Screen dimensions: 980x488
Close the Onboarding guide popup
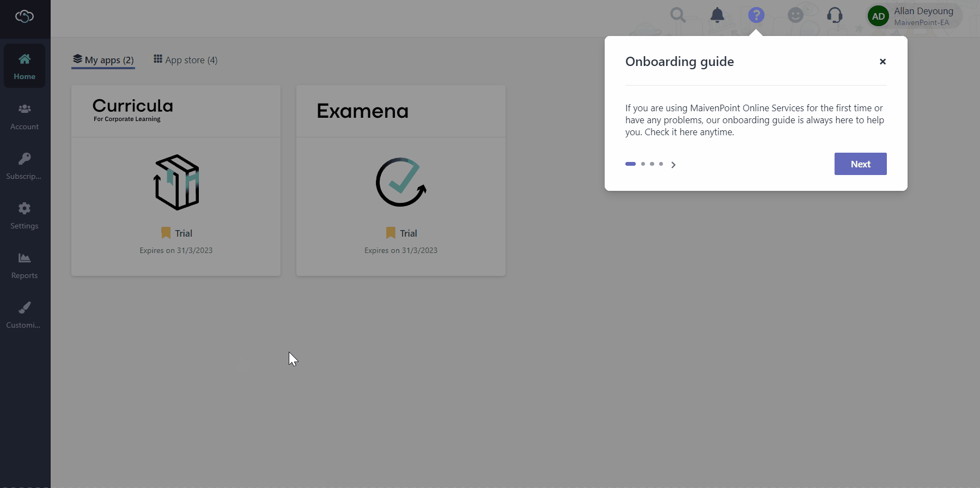[x=882, y=62]
